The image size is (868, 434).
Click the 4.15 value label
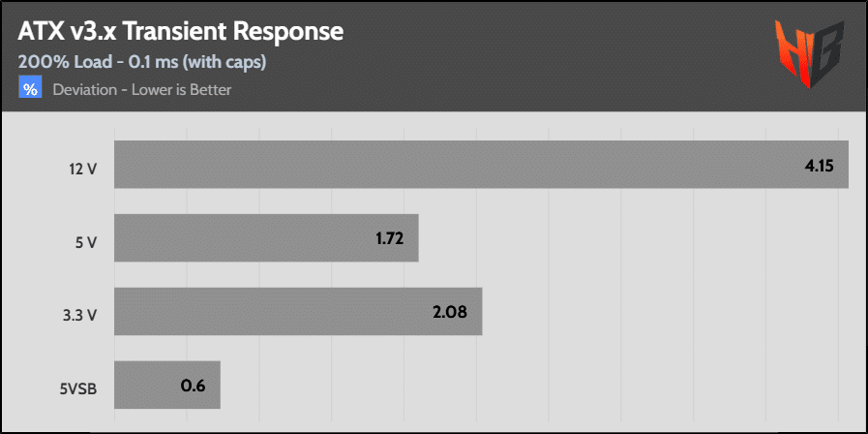click(819, 166)
